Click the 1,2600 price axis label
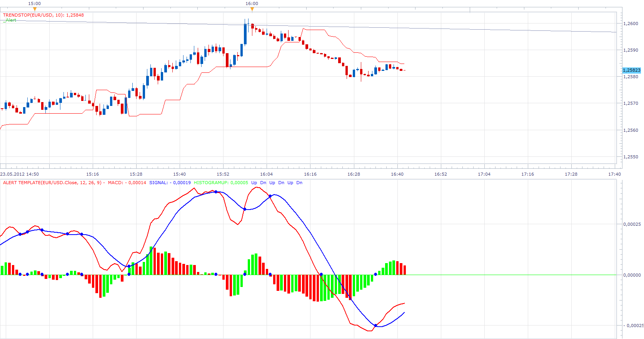 [631, 23]
